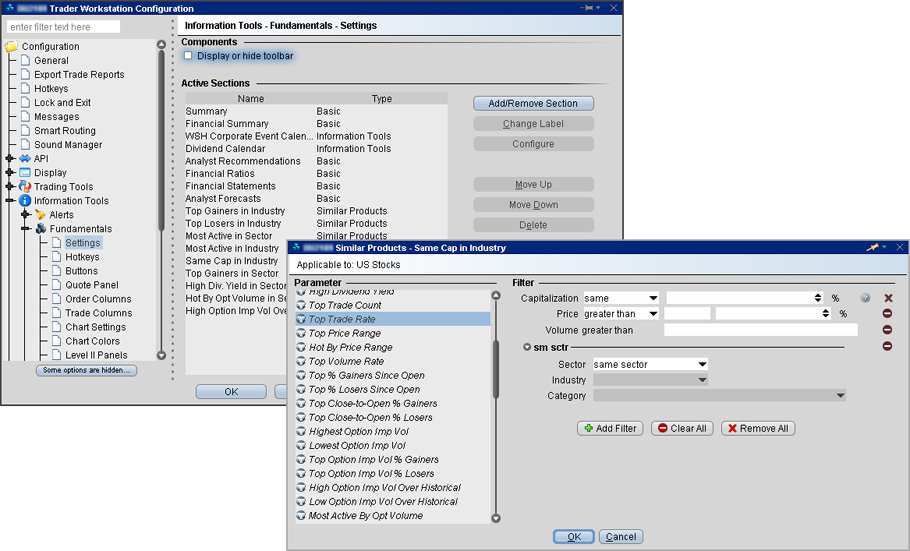Click Clear All filters button
Screen dimensions: 910x551
(682, 428)
